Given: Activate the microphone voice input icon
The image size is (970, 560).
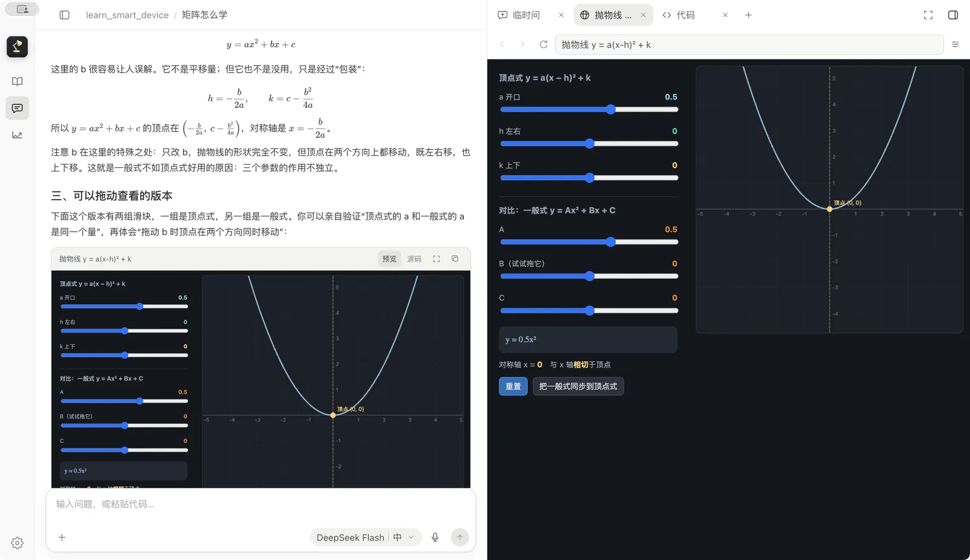Looking at the screenshot, I should 435,537.
